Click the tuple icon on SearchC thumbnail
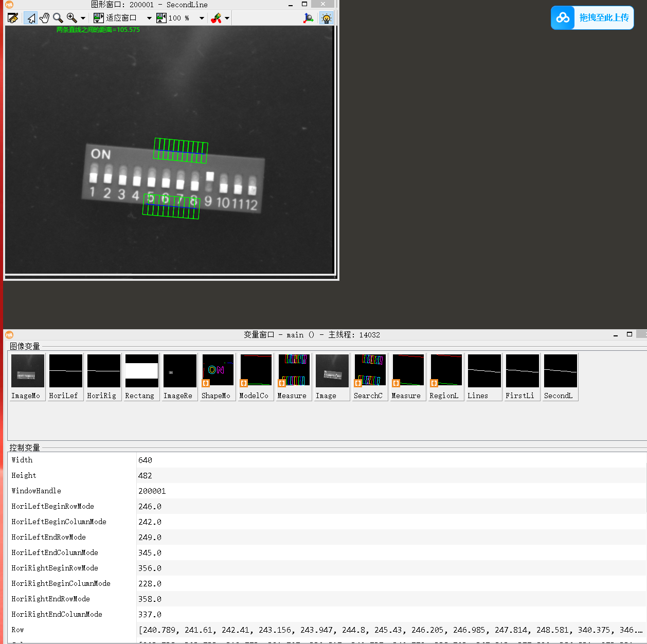Viewport: 647px width, 644px height. coord(358,383)
